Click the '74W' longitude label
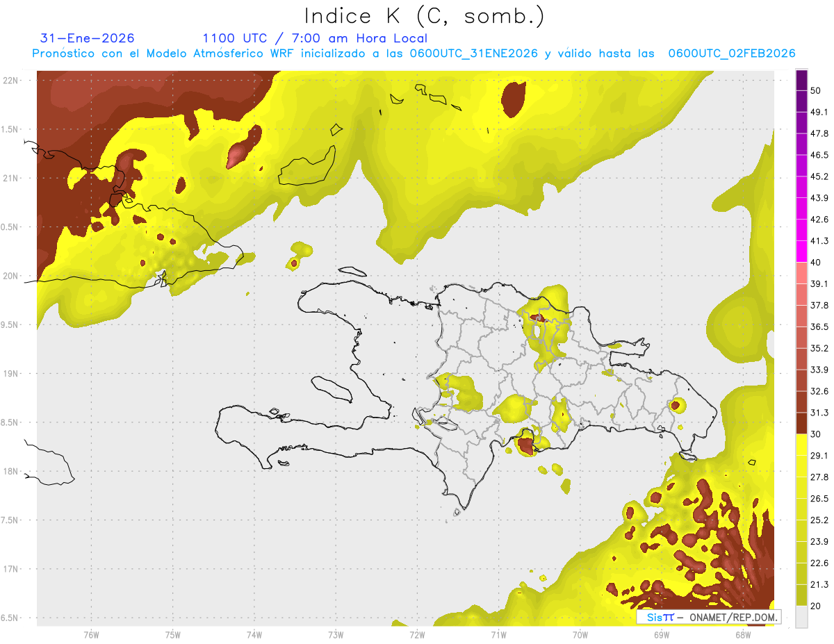 [254, 635]
